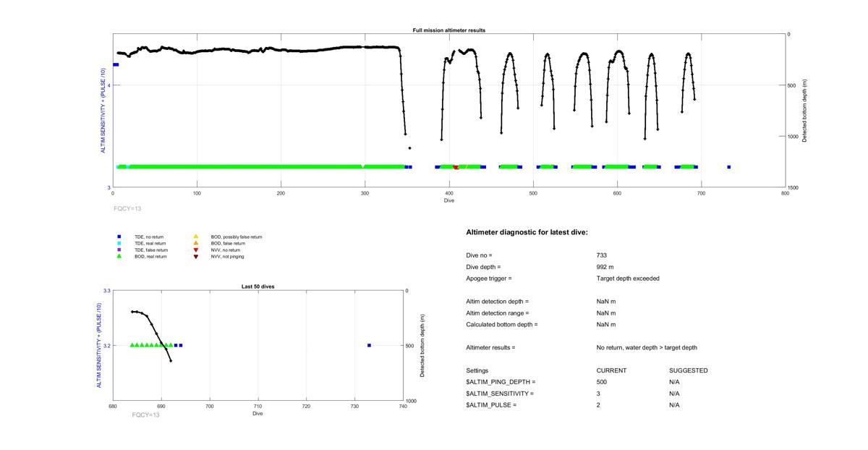Click the NaN m value for Calculated bottom depth
This screenshot has width=868, height=450.
(606, 325)
